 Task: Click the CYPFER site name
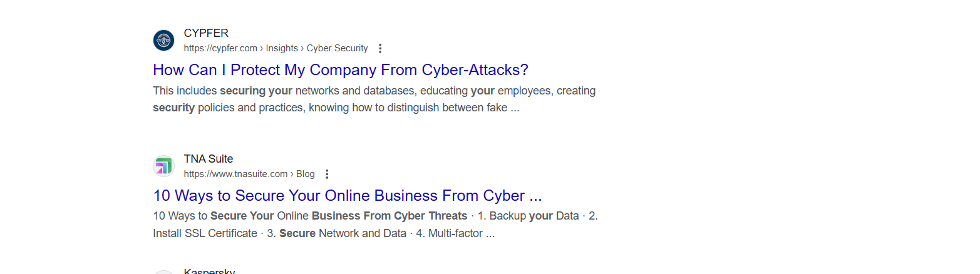point(206,33)
